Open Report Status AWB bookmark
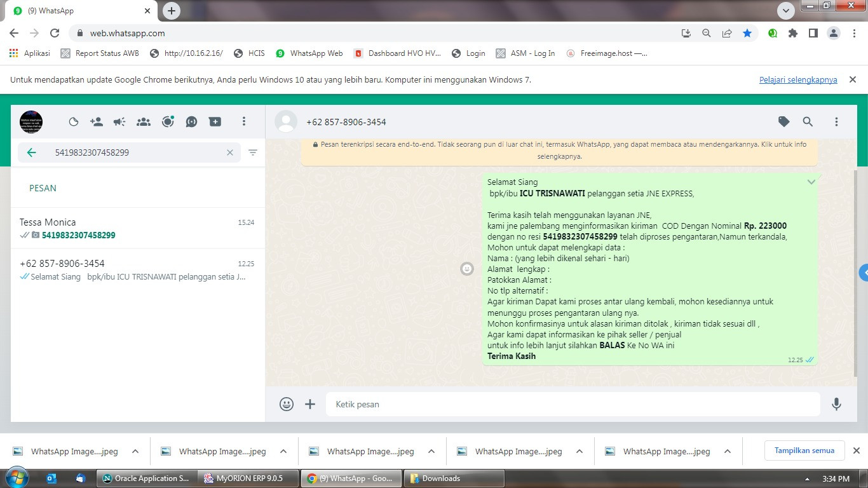This screenshot has width=868, height=488. point(100,53)
